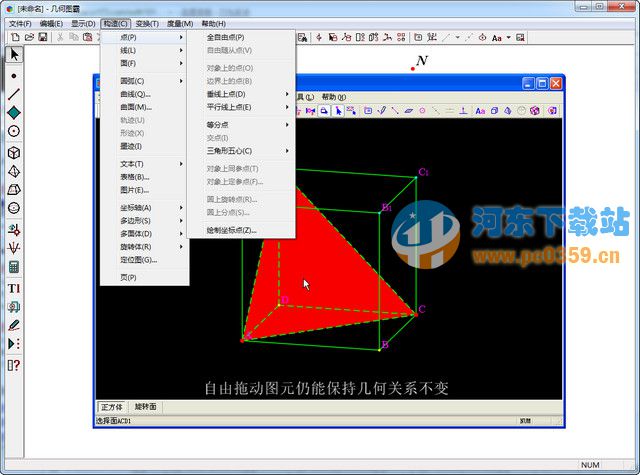Expand the 平行线上点(E) submenu
The height and width of the screenshot is (475, 640).
241,107
